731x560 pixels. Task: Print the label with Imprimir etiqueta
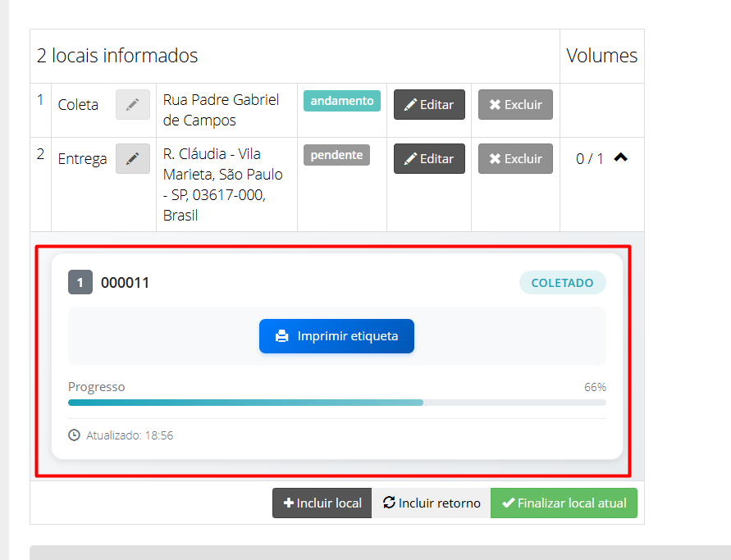pos(336,336)
